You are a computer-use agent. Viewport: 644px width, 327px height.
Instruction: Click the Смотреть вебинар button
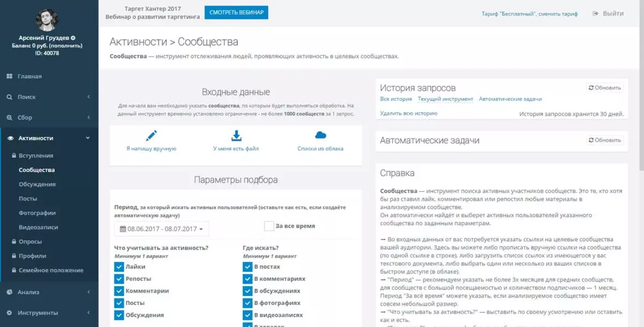coord(236,12)
